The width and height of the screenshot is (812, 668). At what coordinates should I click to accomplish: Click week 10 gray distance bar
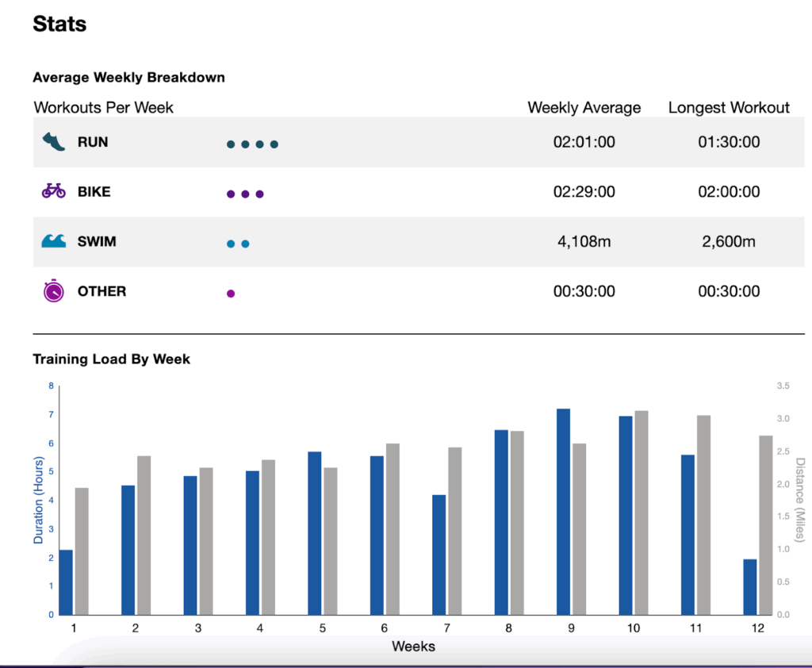coord(642,513)
